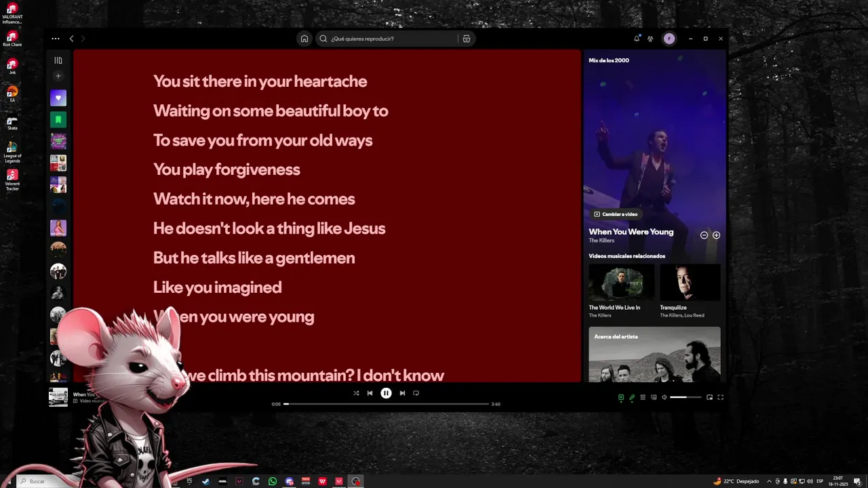Open the user profile avatar menu
The width and height of the screenshot is (868, 488).
point(669,39)
